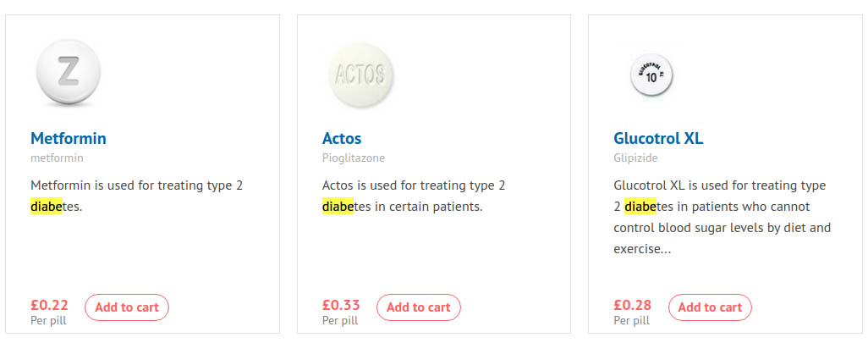The width and height of the screenshot is (868, 343).
Task: Open the Glucotrol XL product title link
Action: point(658,138)
